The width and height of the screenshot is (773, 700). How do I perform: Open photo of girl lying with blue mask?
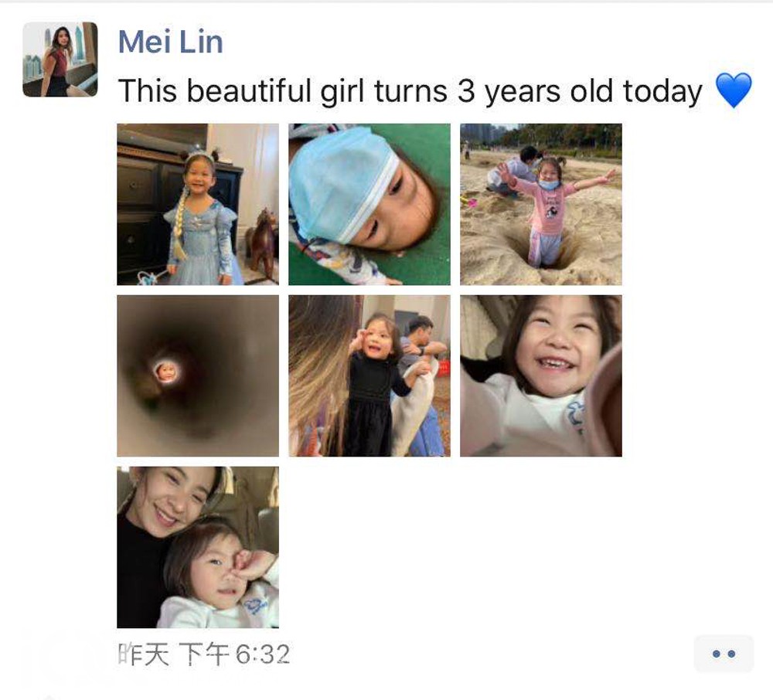pos(369,204)
